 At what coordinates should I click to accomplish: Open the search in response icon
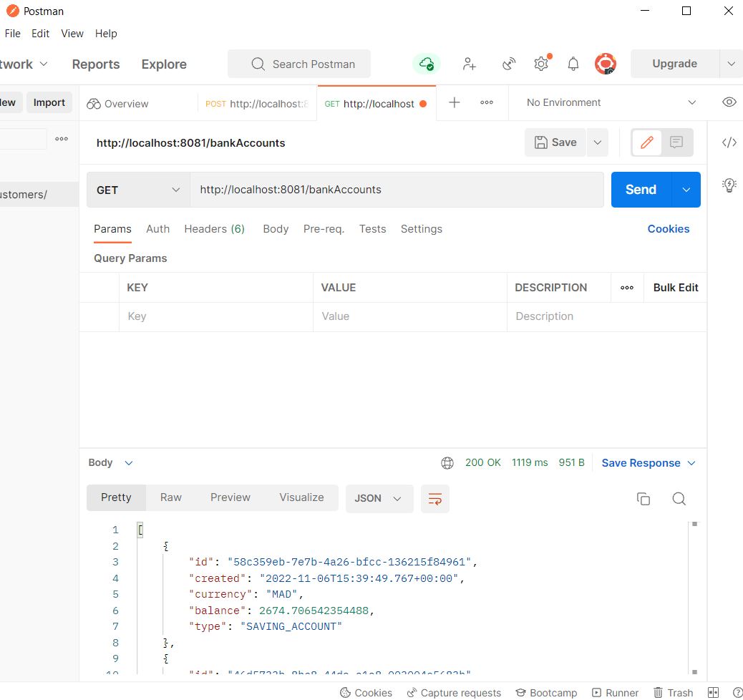click(x=678, y=498)
